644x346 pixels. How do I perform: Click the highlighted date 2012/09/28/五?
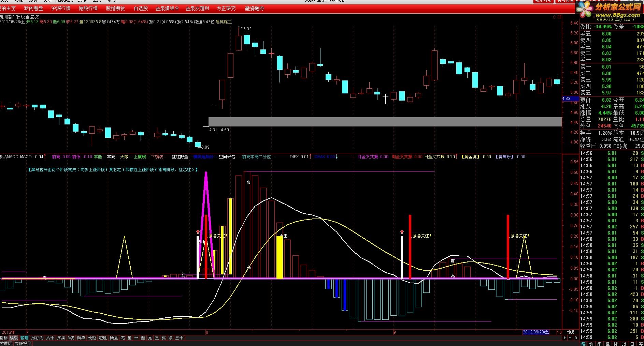536,332
